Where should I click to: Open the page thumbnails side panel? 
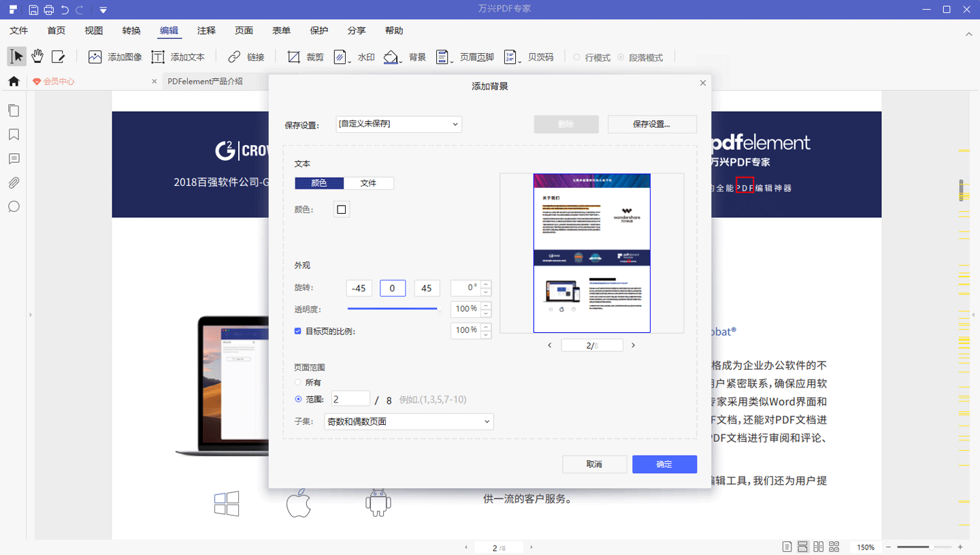pyautogui.click(x=14, y=110)
